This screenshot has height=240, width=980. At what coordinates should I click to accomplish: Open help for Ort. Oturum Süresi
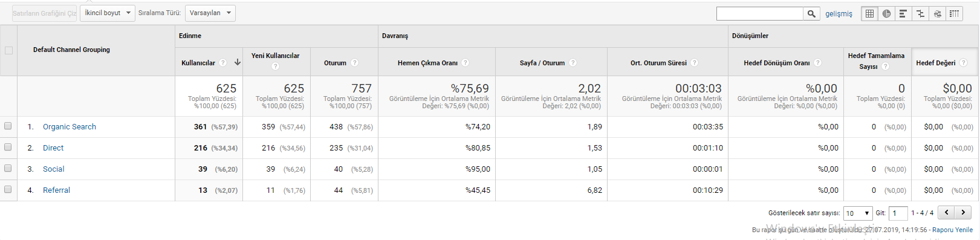point(695,63)
